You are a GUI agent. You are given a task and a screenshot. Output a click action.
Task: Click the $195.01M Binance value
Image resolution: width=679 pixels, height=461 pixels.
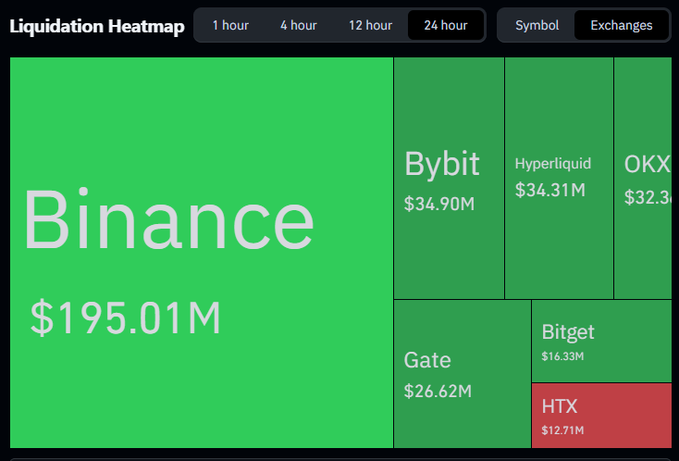click(126, 318)
